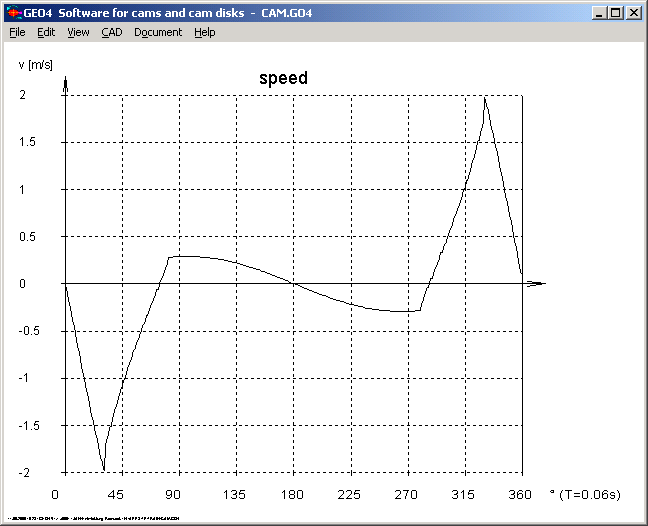This screenshot has height=526, width=648.
Task: Click the "speed" chart title
Action: [283, 78]
